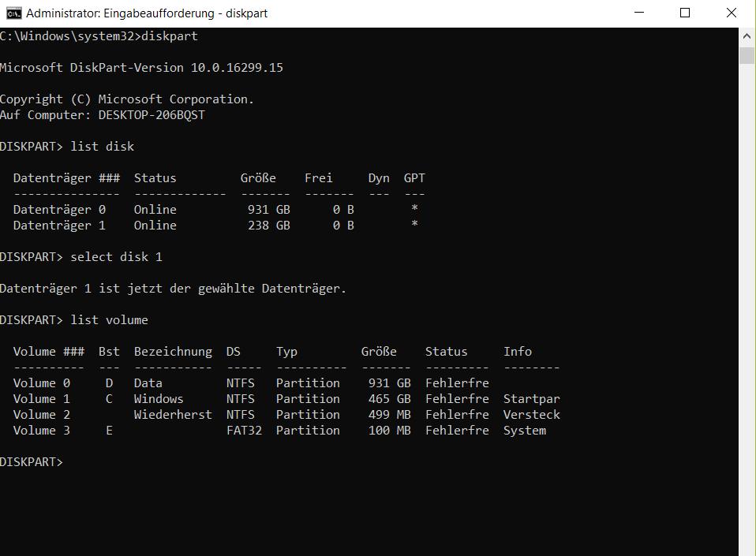Image resolution: width=756 pixels, height=556 pixels.
Task: Click the command prompt icon in title bar
Action: click(13, 13)
